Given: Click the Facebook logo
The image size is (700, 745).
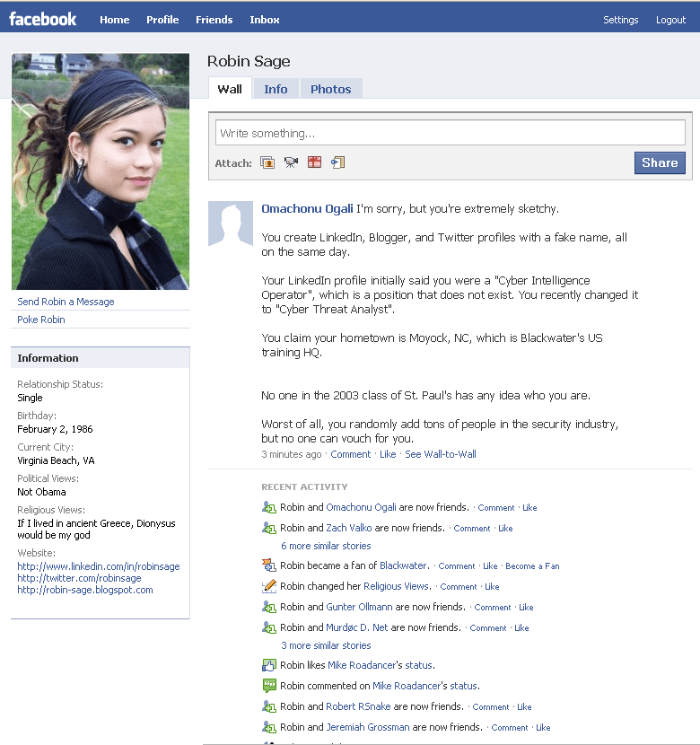Looking at the screenshot, I should click(43, 19).
